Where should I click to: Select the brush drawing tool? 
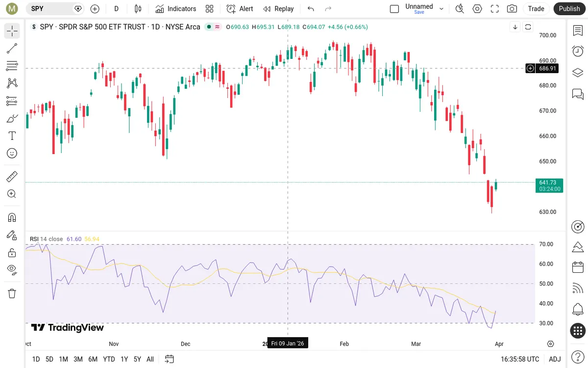coord(12,118)
